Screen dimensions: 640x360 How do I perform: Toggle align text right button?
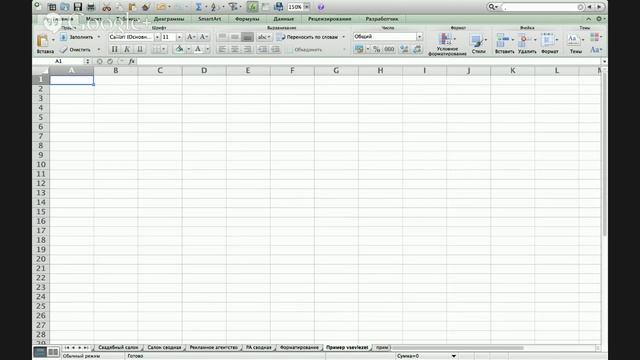[x=247, y=49]
